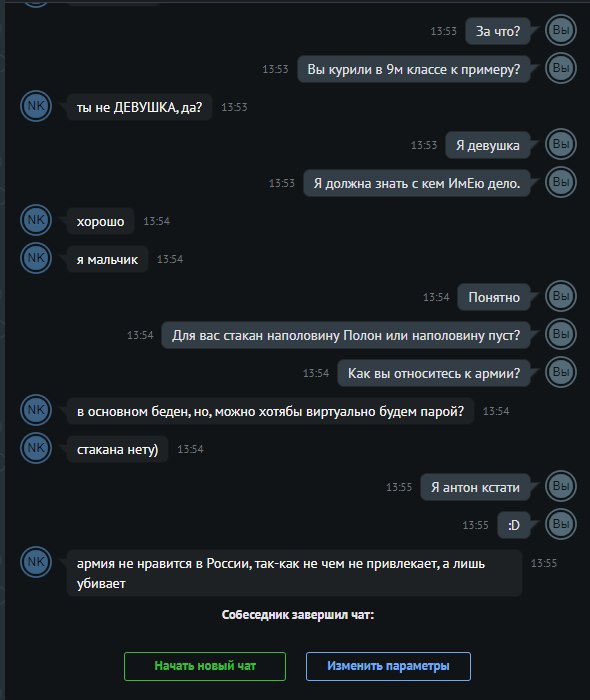Image resolution: width=590 pixels, height=700 pixels.
Task: Click the Изменить параметры button
Action: [388, 666]
